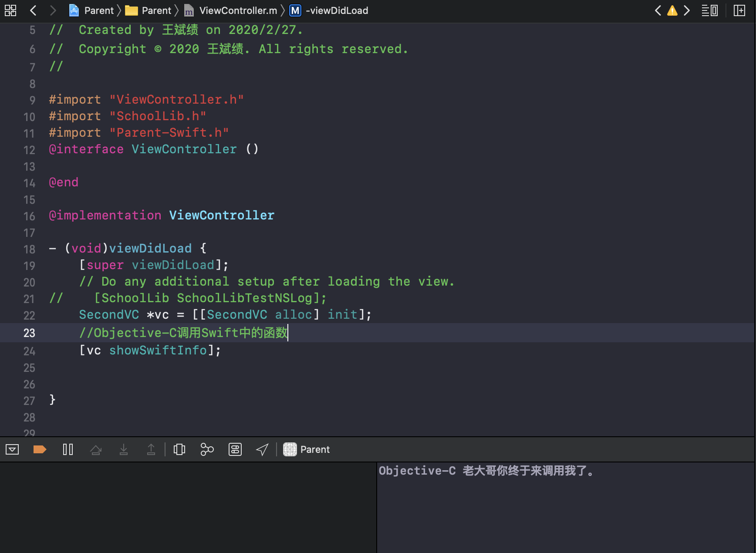Image resolution: width=756 pixels, height=553 pixels.
Task: Jump to next issue arrow
Action: click(x=687, y=10)
